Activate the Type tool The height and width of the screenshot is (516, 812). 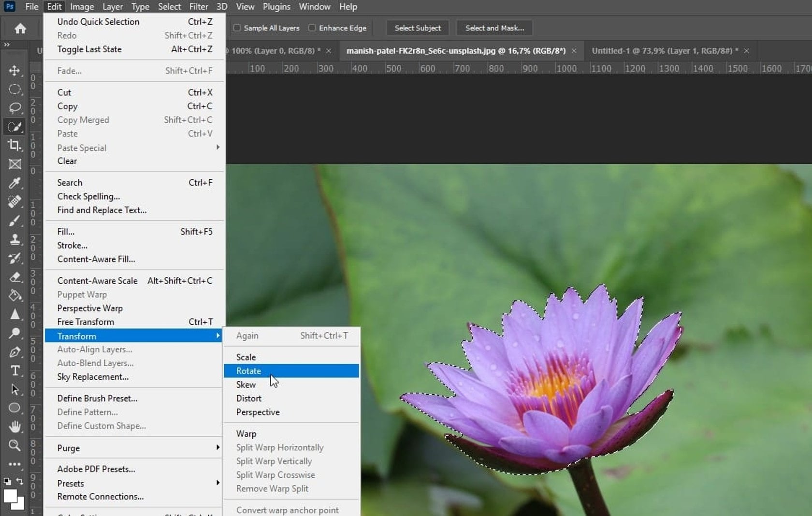click(x=14, y=371)
